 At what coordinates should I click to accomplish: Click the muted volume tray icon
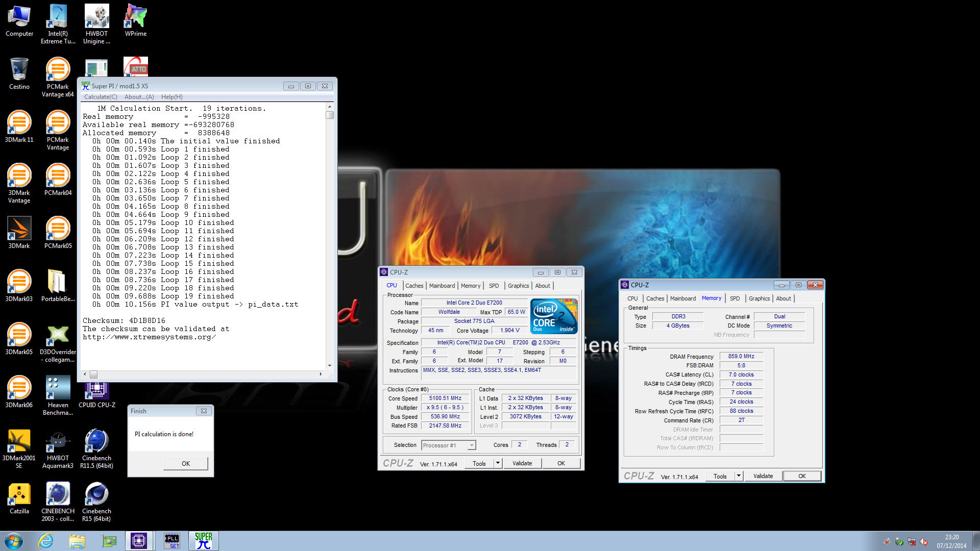pyautogui.click(x=924, y=542)
